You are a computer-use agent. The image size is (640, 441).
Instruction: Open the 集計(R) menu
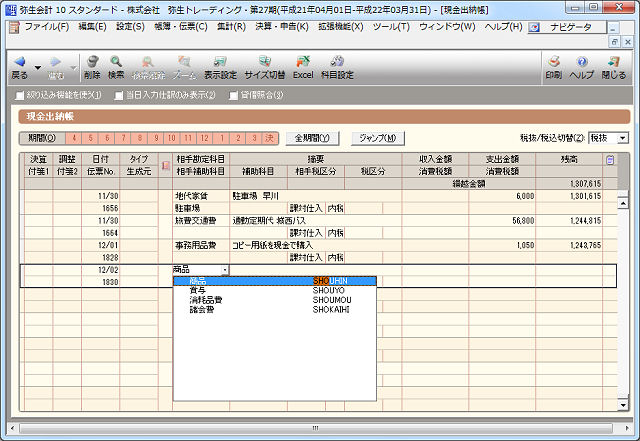pyautogui.click(x=231, y=27)
